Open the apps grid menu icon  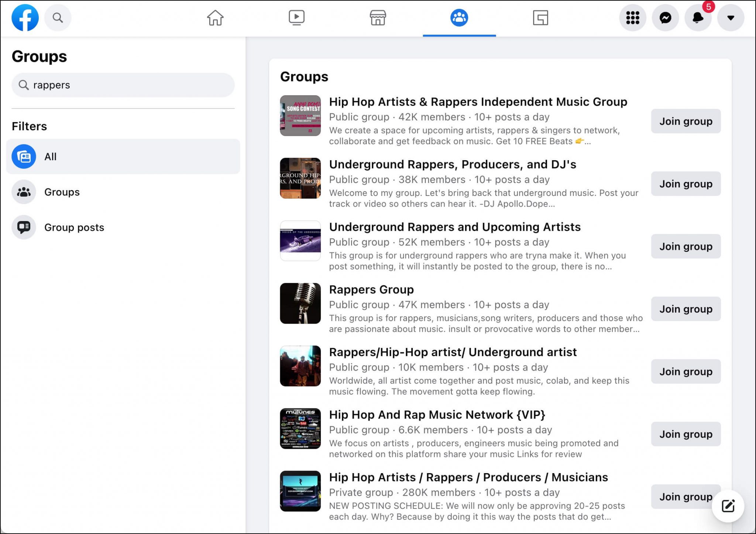point(632,17)
